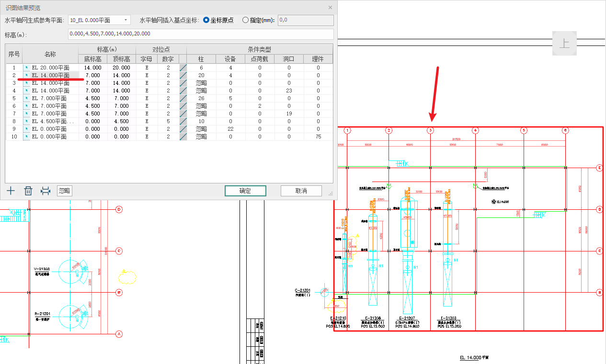
Task: Close the 识图结果预览 dialog
Action: click(330, 8)
